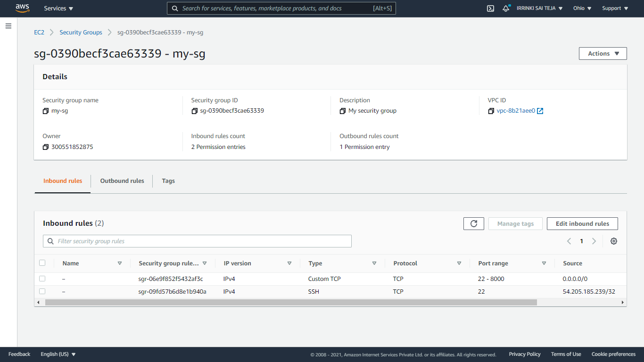
Task: Click the horizontal table scrollbar
Action: pyautogui.click(x=291, y=302)
